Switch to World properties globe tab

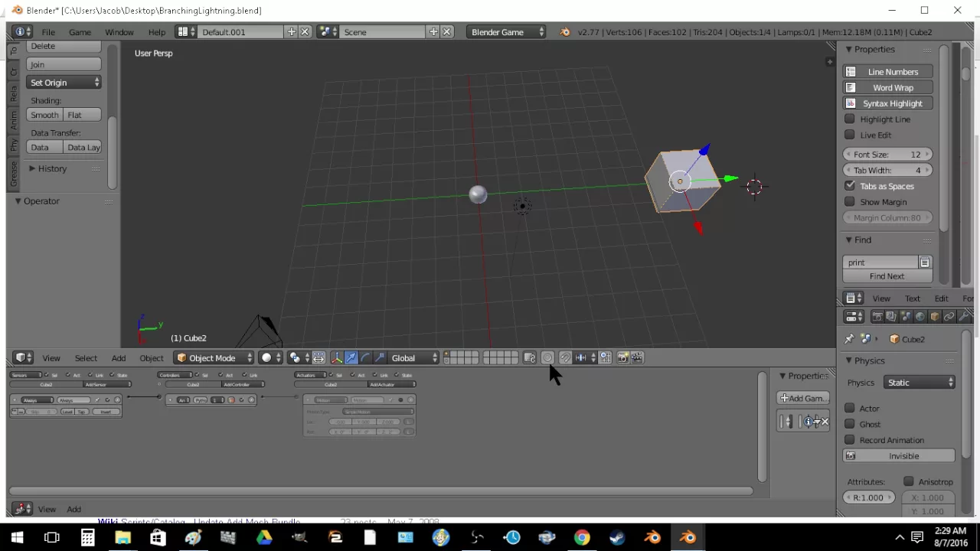920,317
